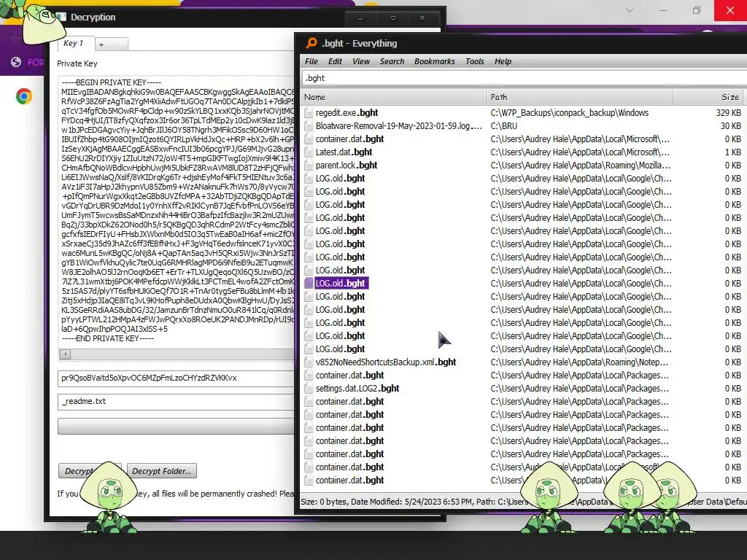Open the Help menu in Everything

pos(503,61)
